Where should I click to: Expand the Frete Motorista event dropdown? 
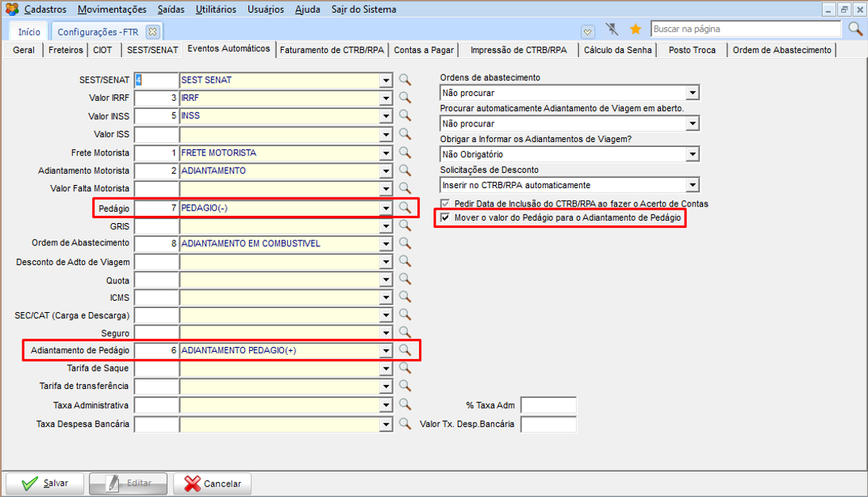tap(386, 152)
